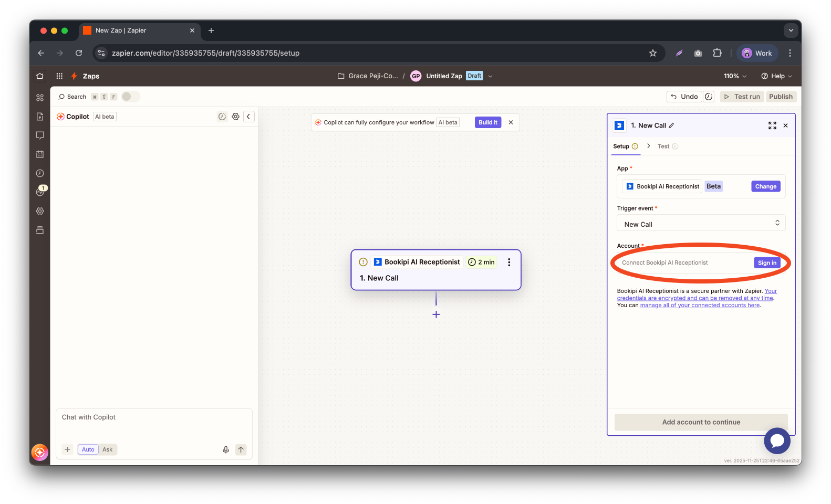Add attachment with plus in Copilot chat

coord(67,449)
